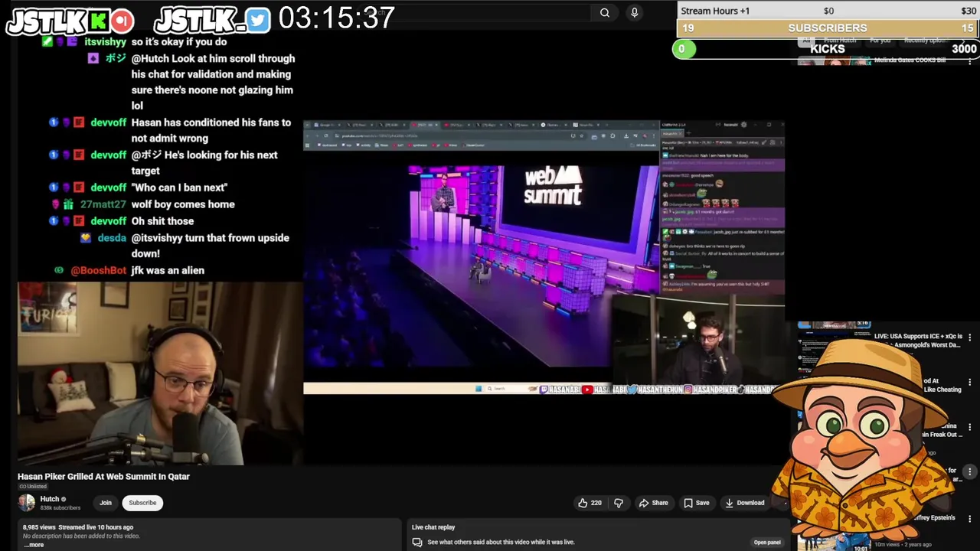Click chat username 27matt27
The height and width of the screenshot is (551, 980).
tap(103, 204)
